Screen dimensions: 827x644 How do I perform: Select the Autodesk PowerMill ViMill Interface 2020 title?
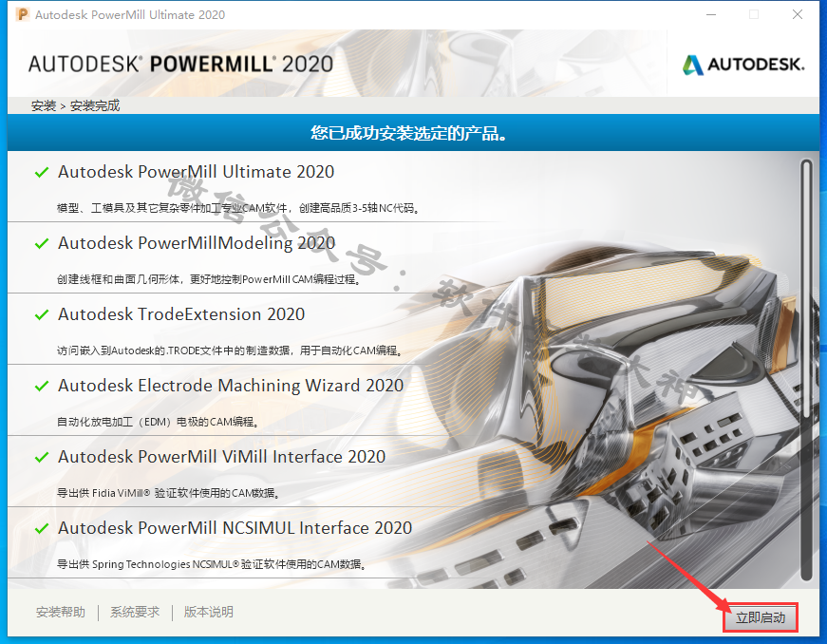[x=222, y=457]
